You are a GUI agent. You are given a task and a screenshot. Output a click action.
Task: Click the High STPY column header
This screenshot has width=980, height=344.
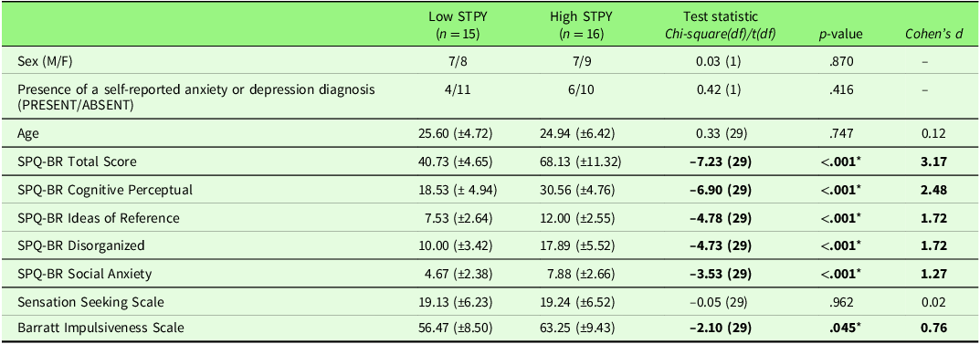(x=581, y=26)
